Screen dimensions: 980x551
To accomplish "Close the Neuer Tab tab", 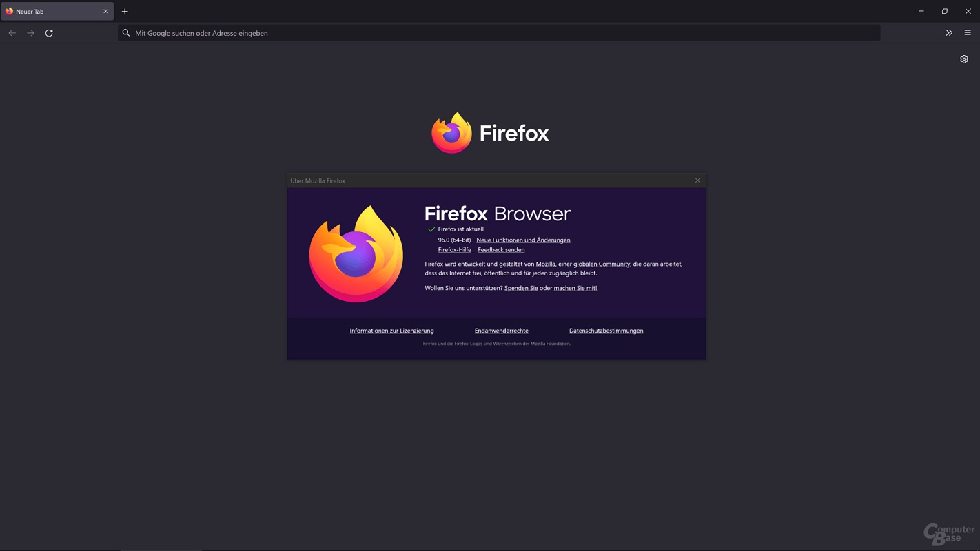I will click(105, 12).
